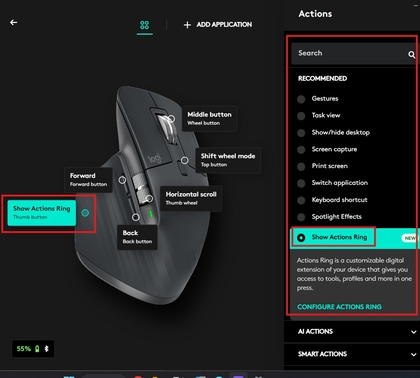Click the Actions panel title
Screen dimensions: 420x378
315,14
